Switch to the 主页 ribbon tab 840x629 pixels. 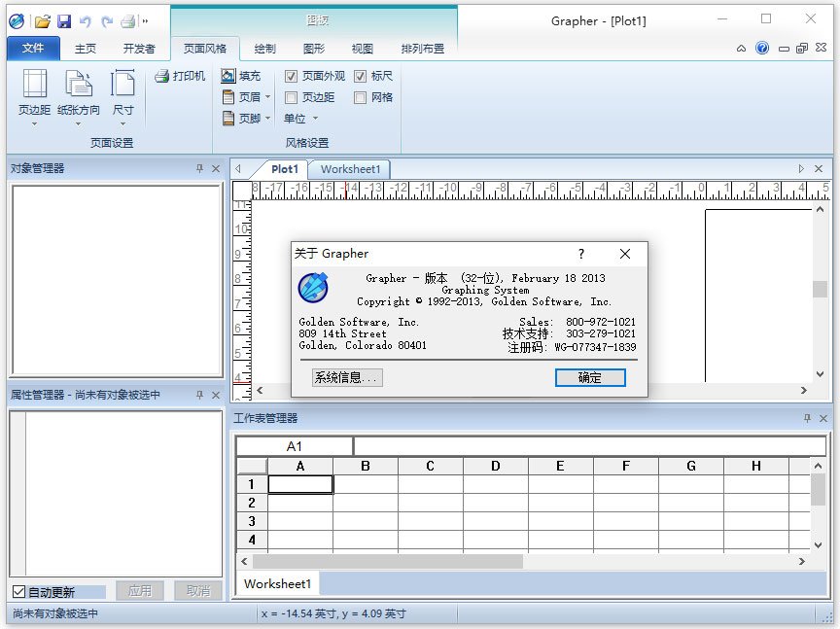click(86, 49)
